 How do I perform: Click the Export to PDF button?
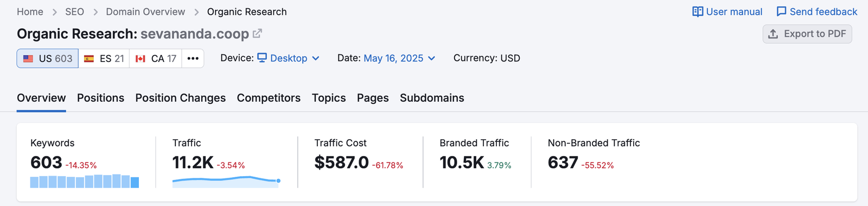tap(807, 34)
